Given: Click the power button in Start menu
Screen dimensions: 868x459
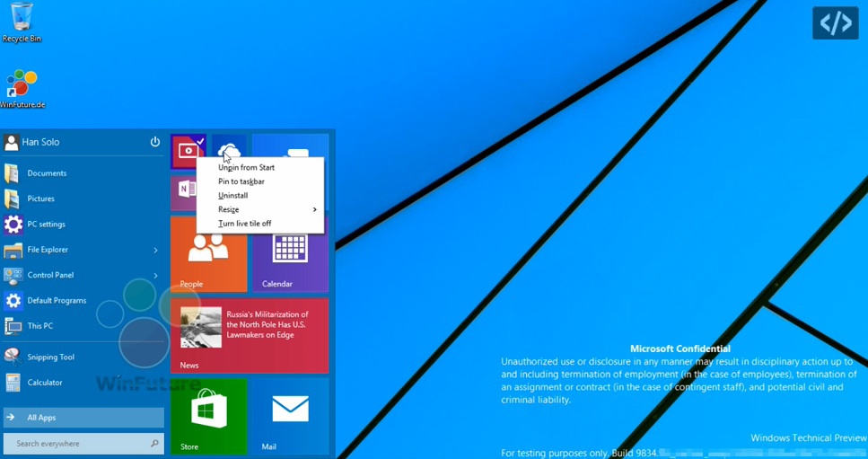Looking at the screenshot, I should pyautogui.click(x=155, y=142).
